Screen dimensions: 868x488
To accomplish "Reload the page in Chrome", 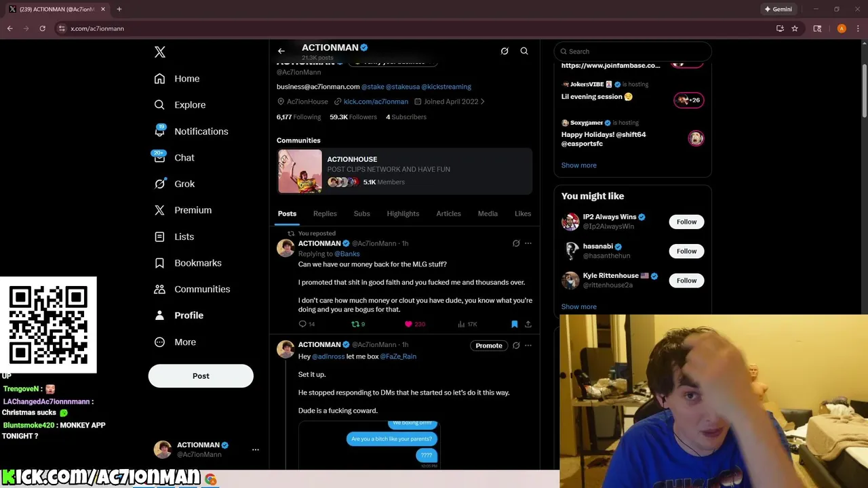I will tap(42, 28).
